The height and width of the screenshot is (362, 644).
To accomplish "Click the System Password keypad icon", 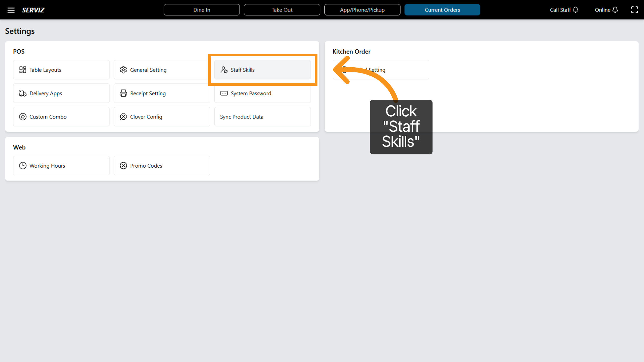I will (x=224, y=93).
